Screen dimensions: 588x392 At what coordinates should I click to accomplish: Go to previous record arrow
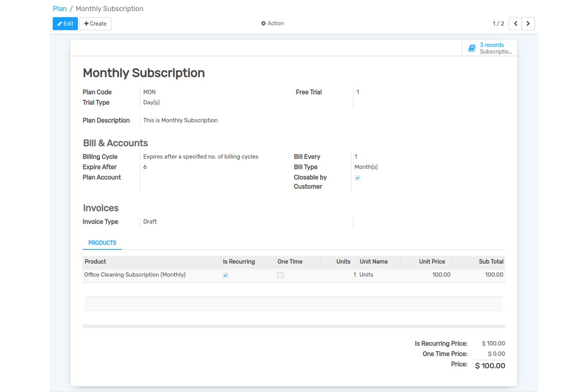point(515,24)
